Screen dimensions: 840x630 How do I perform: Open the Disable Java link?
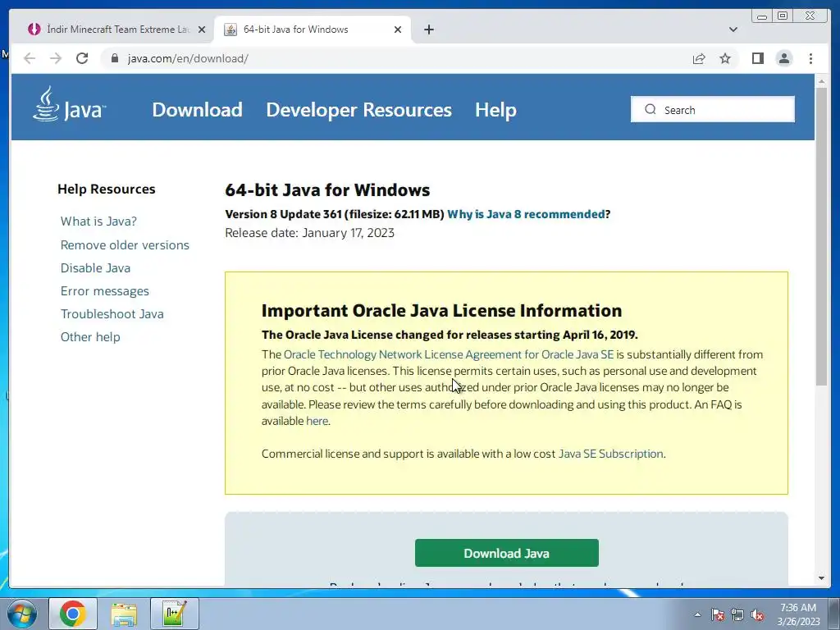(x=95, y=268)
